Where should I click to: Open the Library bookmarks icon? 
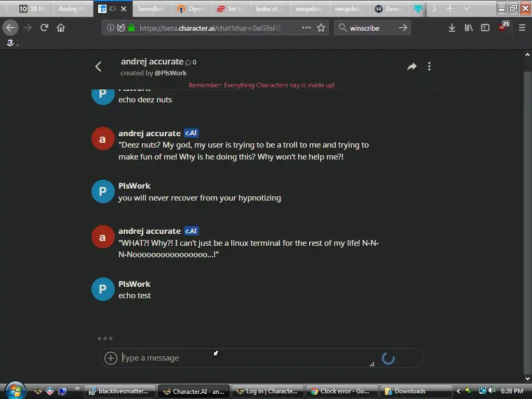(x=469, y=28)
